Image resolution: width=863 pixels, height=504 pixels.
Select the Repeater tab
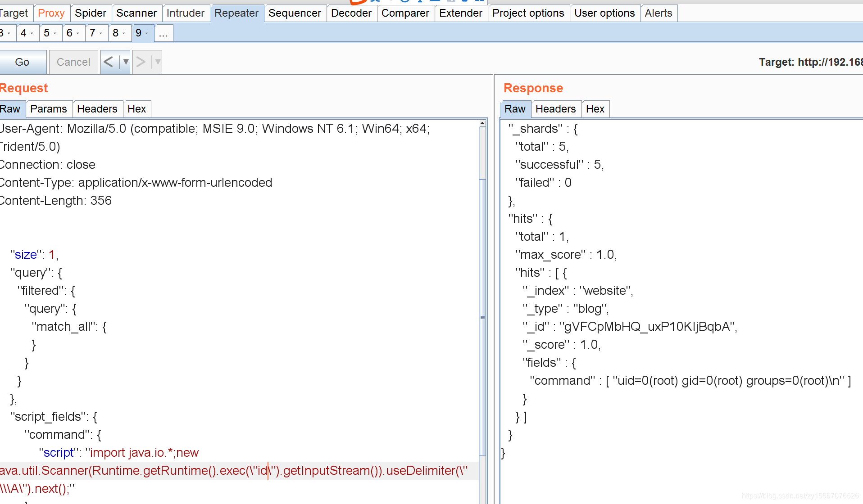click(236, 13)
